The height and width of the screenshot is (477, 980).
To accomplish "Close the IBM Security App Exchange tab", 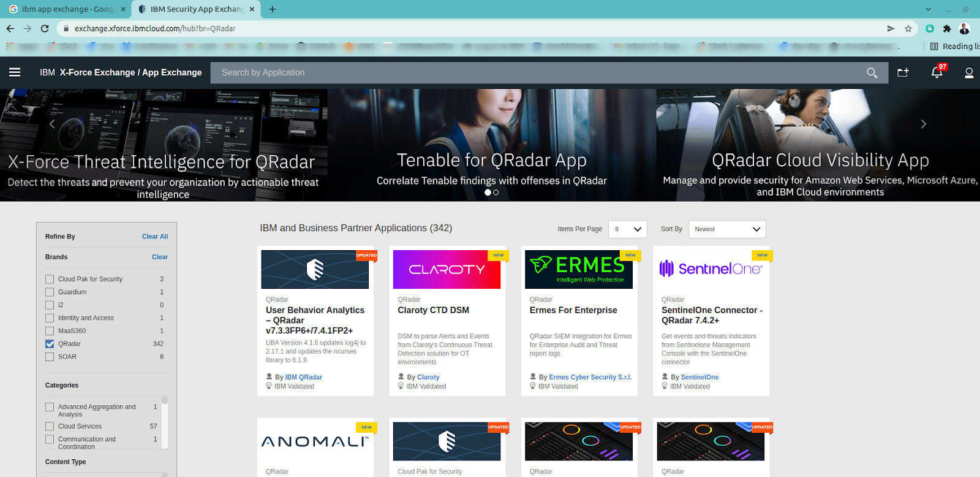I will pos(252,9).
